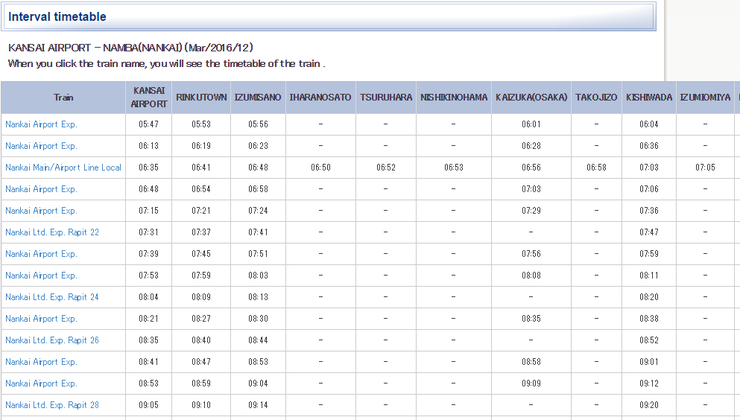Click the 08:20 Kishiwada time cell

649,297
